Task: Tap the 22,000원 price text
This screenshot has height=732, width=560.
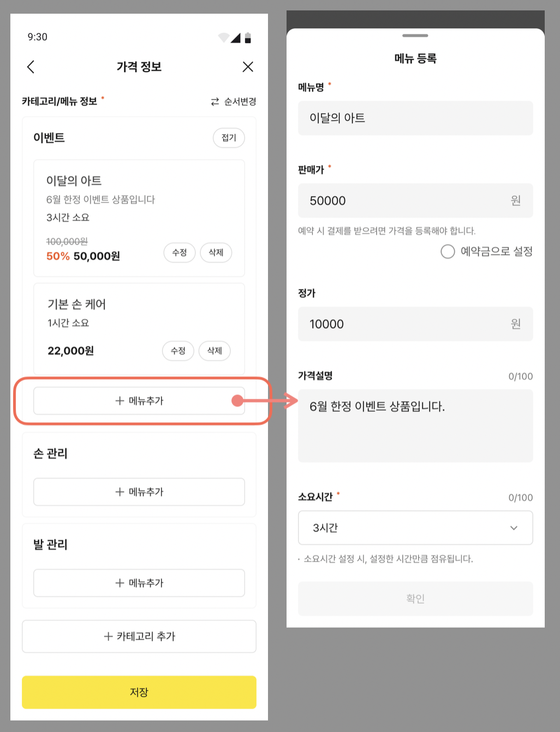Action: click(70, 351)
